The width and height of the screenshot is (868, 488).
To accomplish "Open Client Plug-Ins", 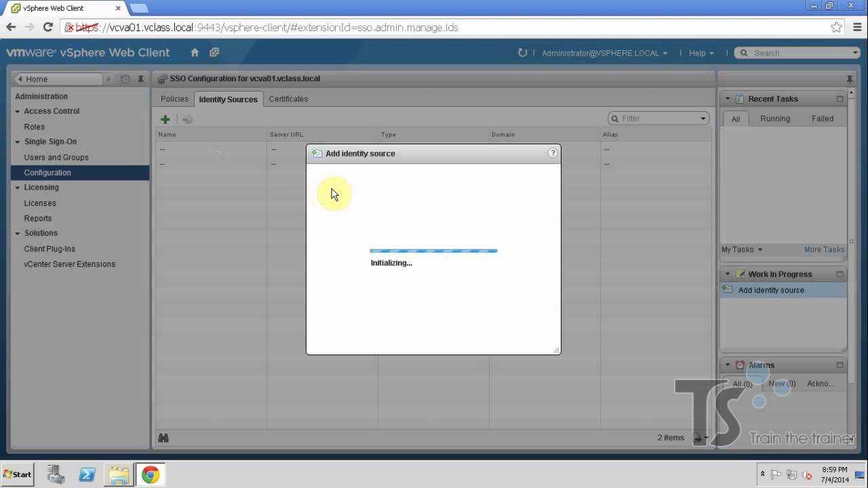I will 50,249.
